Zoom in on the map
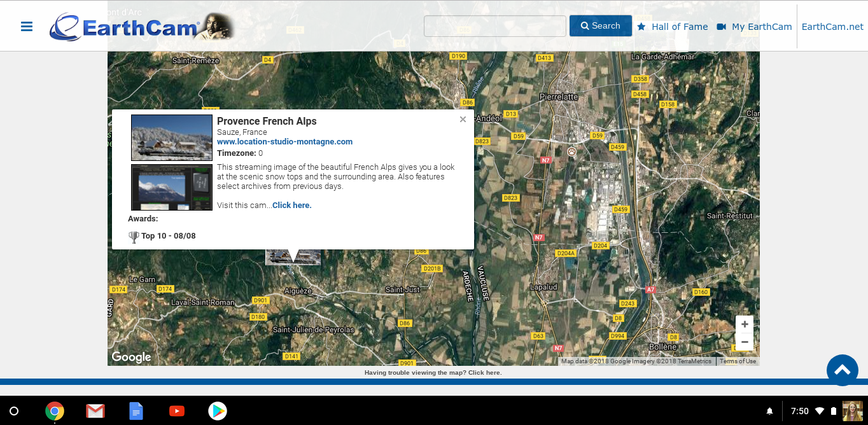This screenshot has width=868, height=425. [744, 324]
